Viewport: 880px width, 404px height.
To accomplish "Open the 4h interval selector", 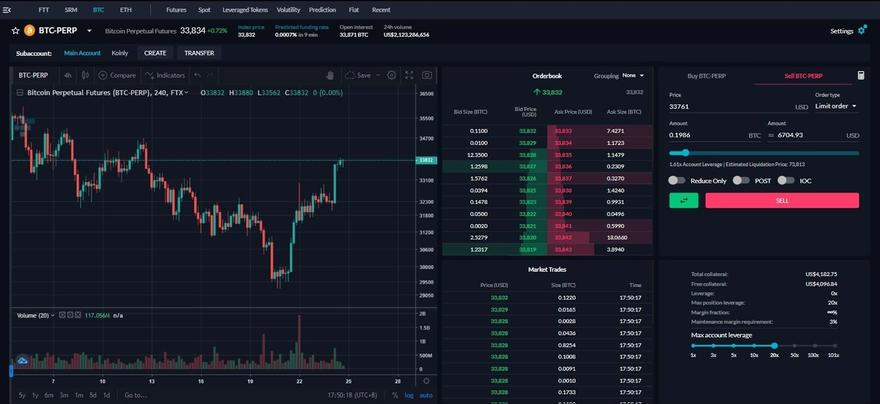I will tap(67, 75).
